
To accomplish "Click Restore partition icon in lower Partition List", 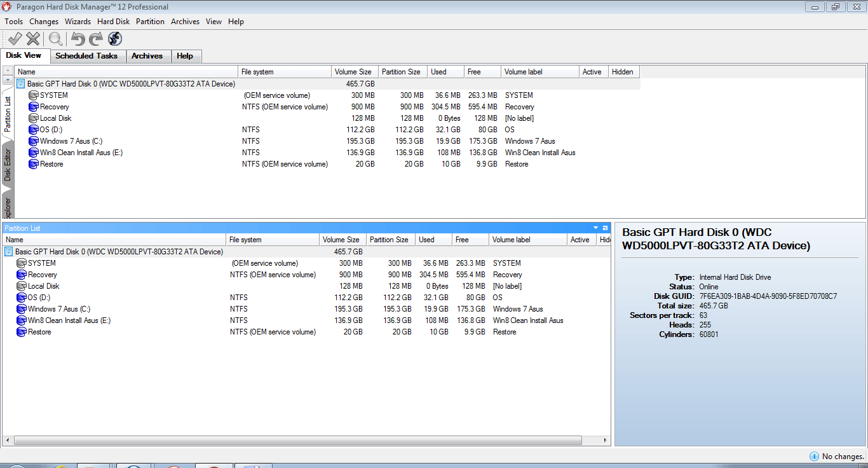I will (x=22, y=332).
